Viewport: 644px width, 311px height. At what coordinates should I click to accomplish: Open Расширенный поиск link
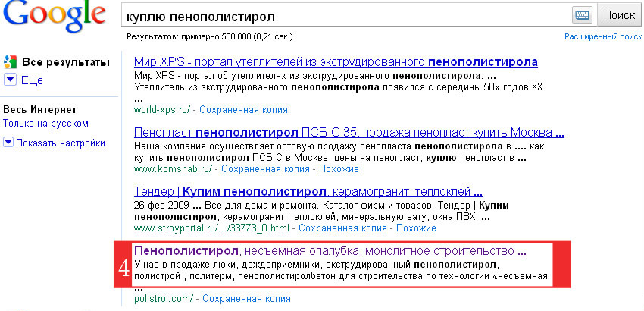tap(603, 36)
